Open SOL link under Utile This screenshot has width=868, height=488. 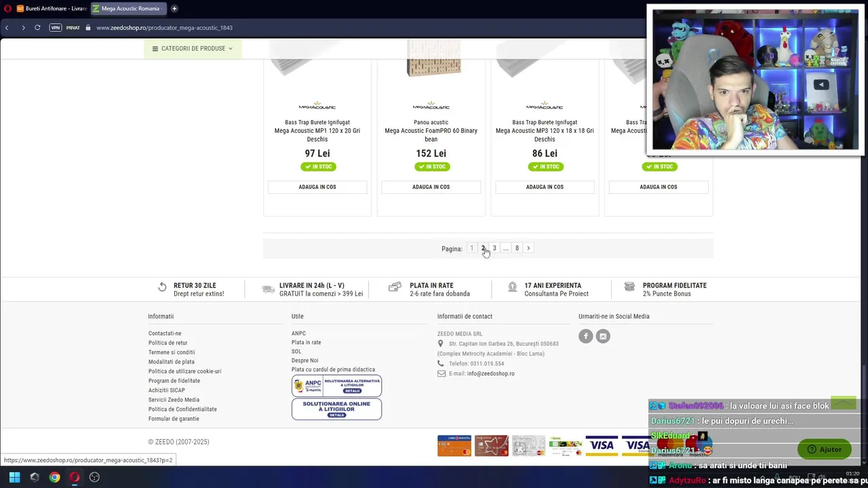[296, 352]
